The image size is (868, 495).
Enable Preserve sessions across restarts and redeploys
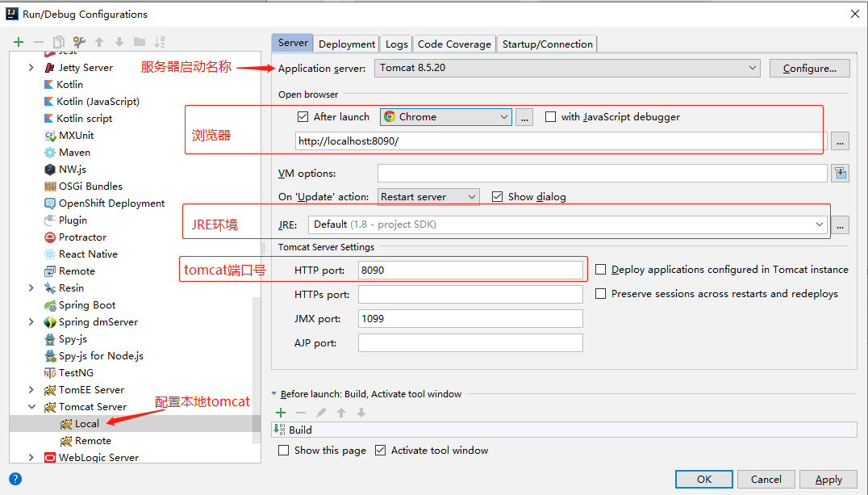601,294
